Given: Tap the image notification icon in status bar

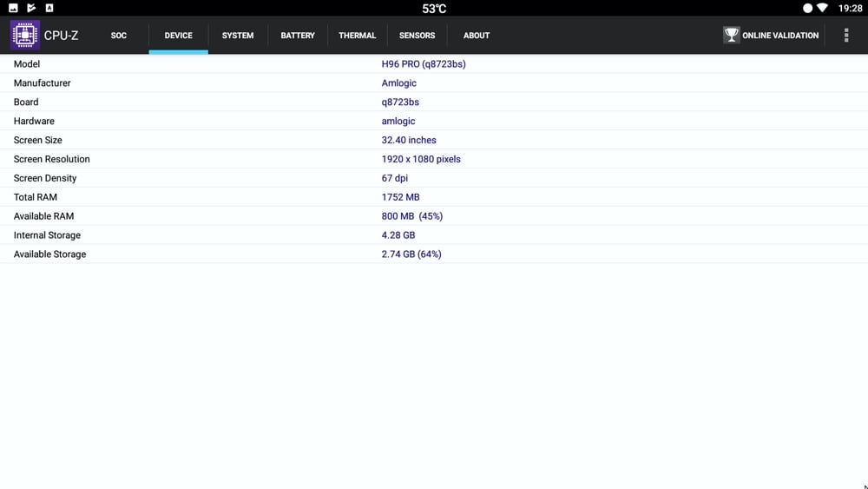Looking at the screenshot, I should (x=13, y=8).
